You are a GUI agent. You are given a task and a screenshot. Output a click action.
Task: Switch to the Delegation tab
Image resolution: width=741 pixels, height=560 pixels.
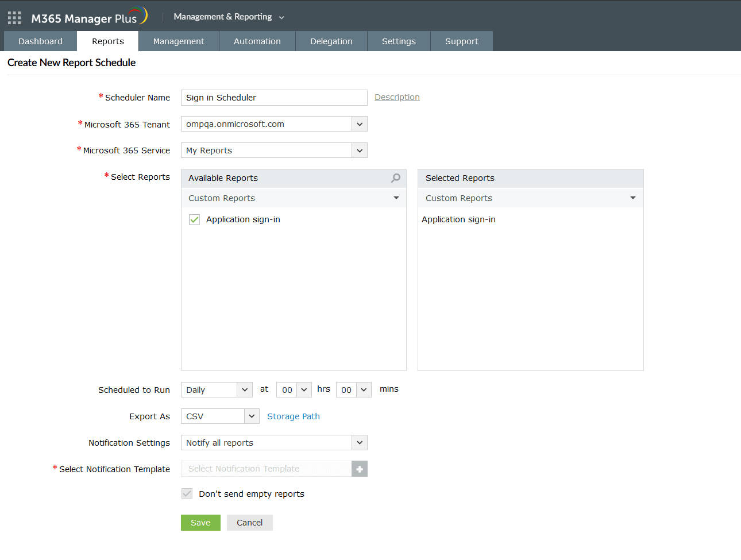click(331, 41)
